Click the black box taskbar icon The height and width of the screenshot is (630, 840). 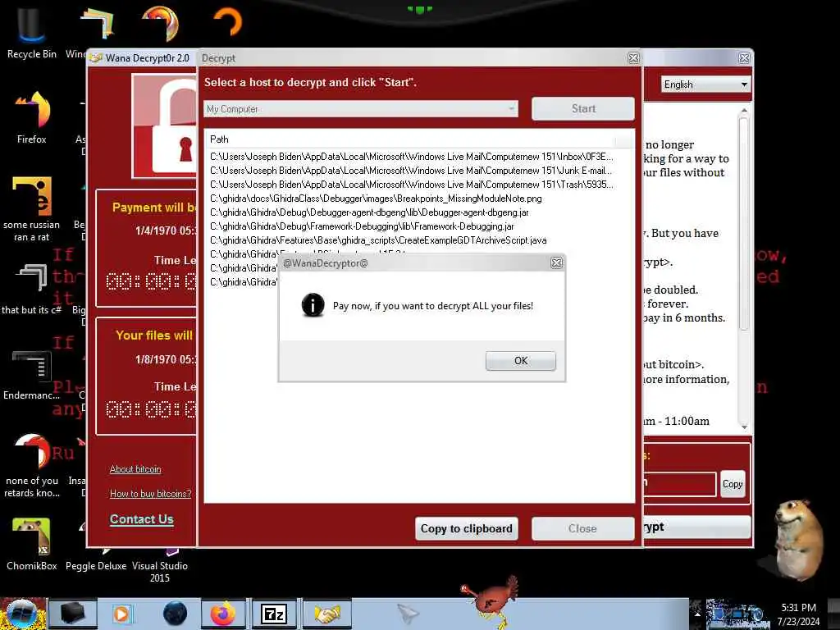[73, 614]
